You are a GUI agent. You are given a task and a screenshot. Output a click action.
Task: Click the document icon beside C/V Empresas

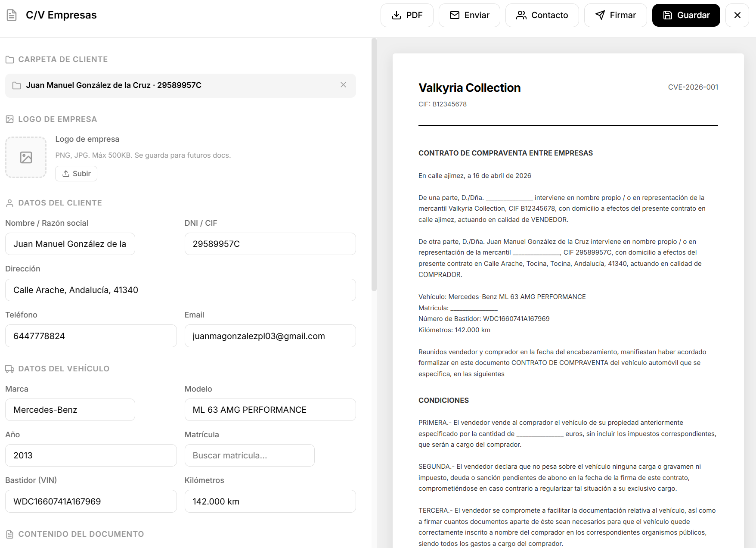(x=12, y=15)
